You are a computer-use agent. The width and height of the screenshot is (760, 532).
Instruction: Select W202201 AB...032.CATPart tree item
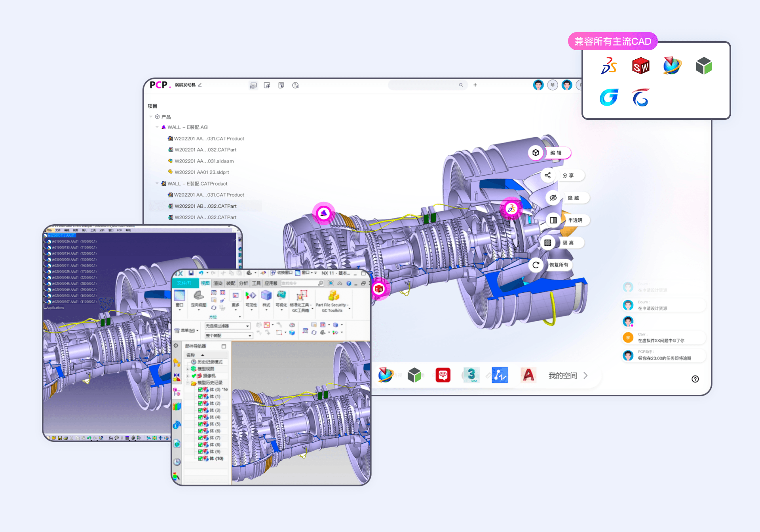[x=205, y=206]
